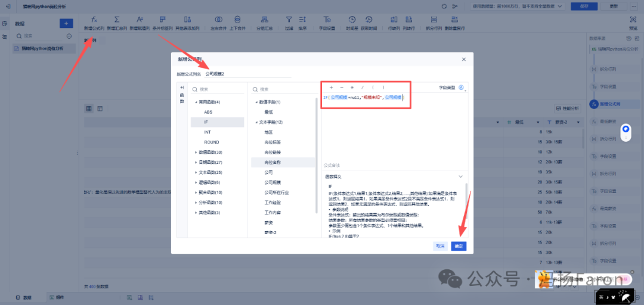
Task: Expand the 日期函数(27) group
Action: pyautogui.click(x=196, y=162)
